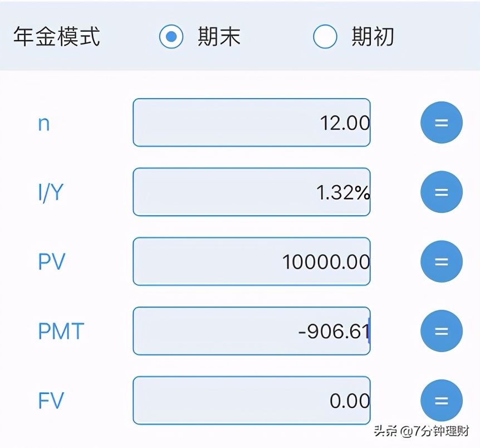Click the I/Y row label

(x=51, y=192)
